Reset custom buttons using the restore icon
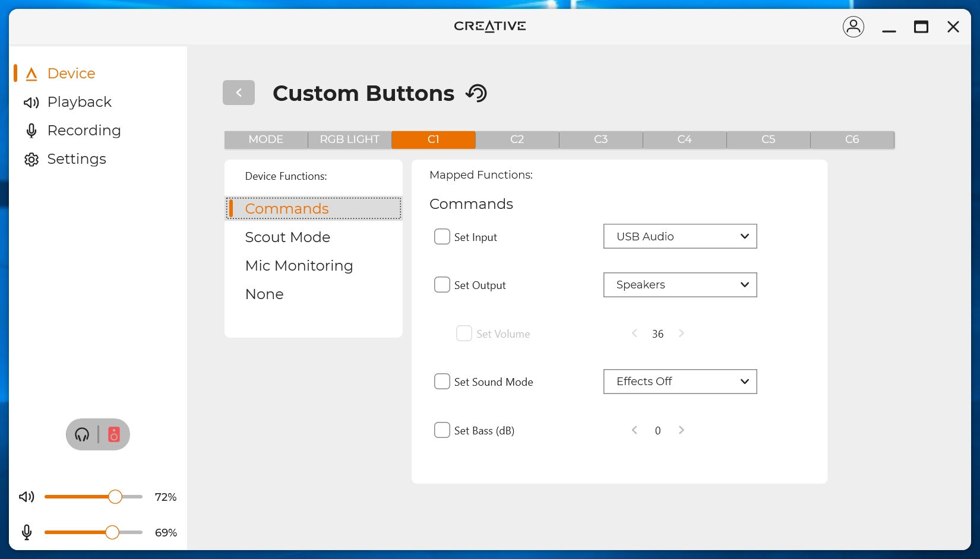 [476, 93]
